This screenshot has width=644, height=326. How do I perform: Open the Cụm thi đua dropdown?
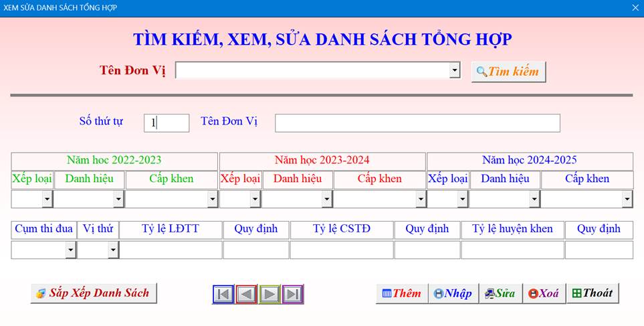click(x=70, y=250)
